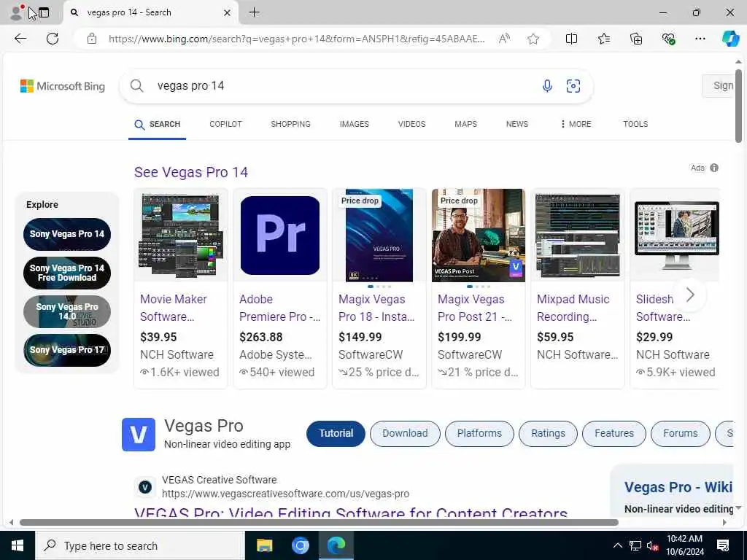
Task: Show the Ads info icon
Action: point(713,168)
